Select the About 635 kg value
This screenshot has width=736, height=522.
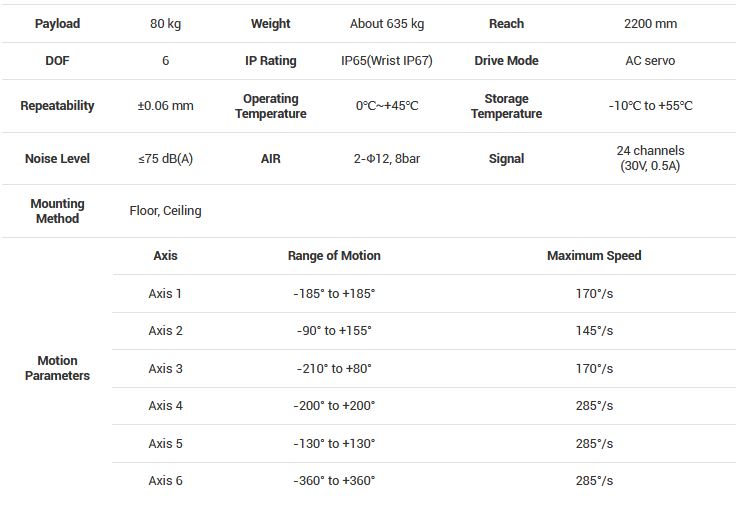tap(386, 23)
